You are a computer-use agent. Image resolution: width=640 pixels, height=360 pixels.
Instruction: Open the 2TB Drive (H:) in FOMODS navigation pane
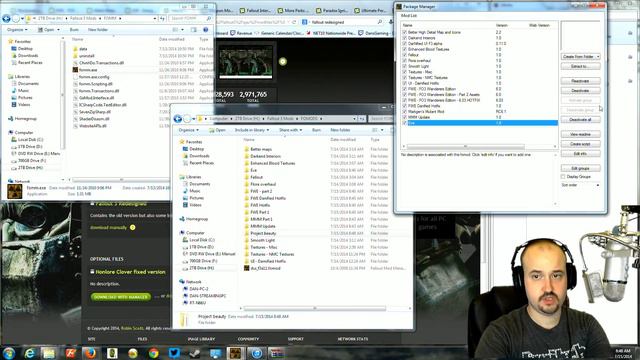201,268
